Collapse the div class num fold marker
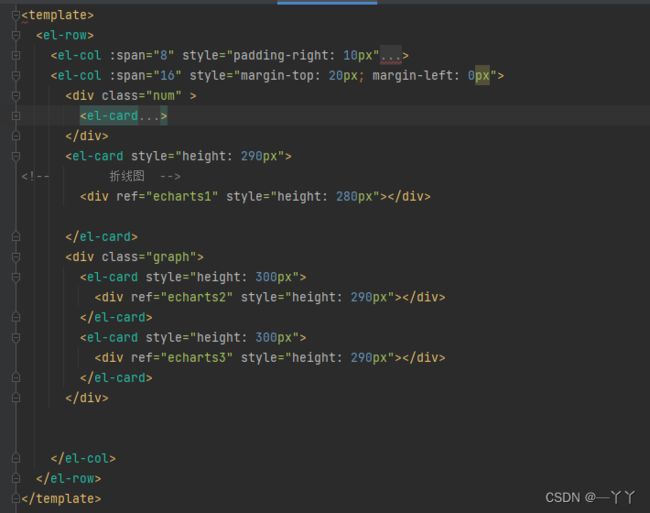650x513 pixels. pos(16,96)
